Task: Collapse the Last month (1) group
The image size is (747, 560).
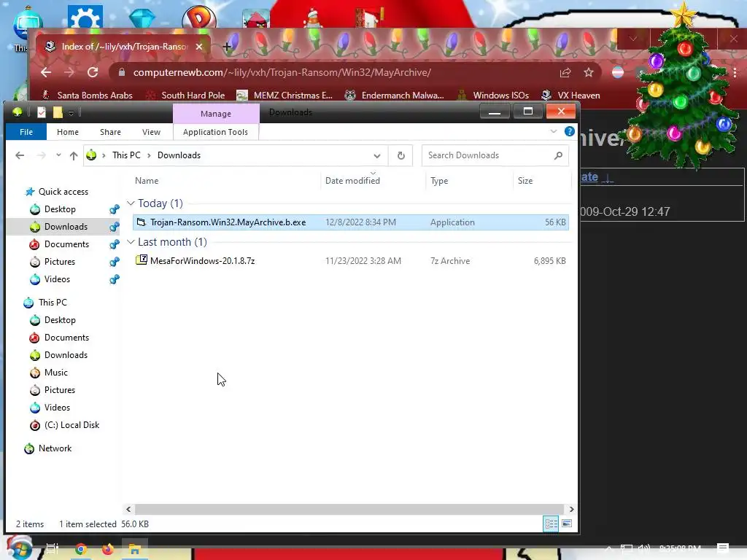Action: coord(131,242)
